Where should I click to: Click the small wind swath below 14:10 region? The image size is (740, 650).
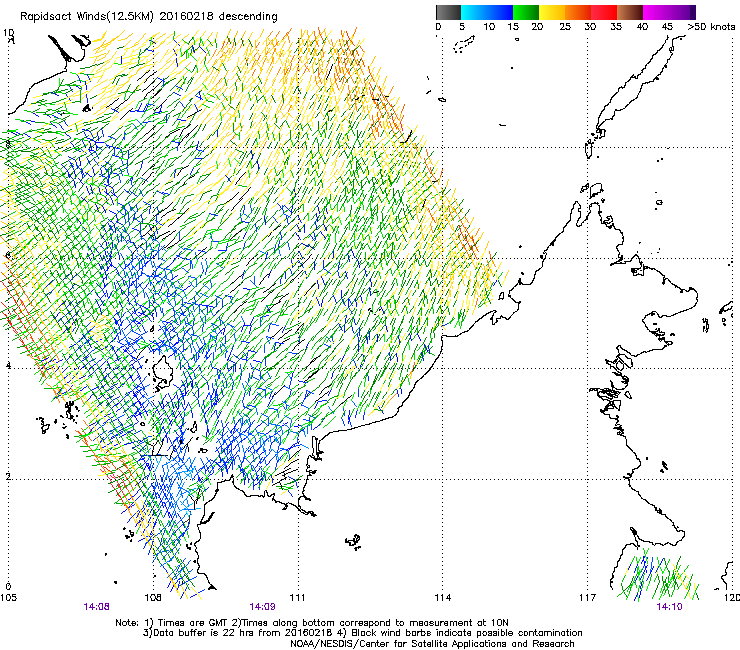pos(658,575)
